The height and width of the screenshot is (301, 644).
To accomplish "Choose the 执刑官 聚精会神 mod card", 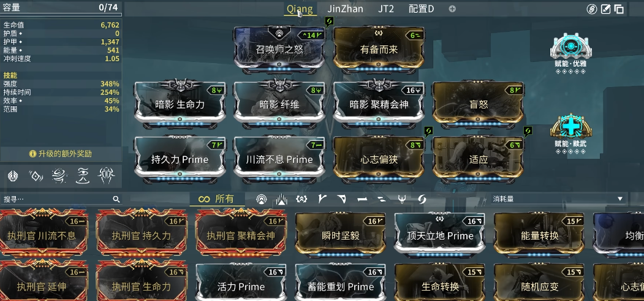I will (x=241, y=233).
